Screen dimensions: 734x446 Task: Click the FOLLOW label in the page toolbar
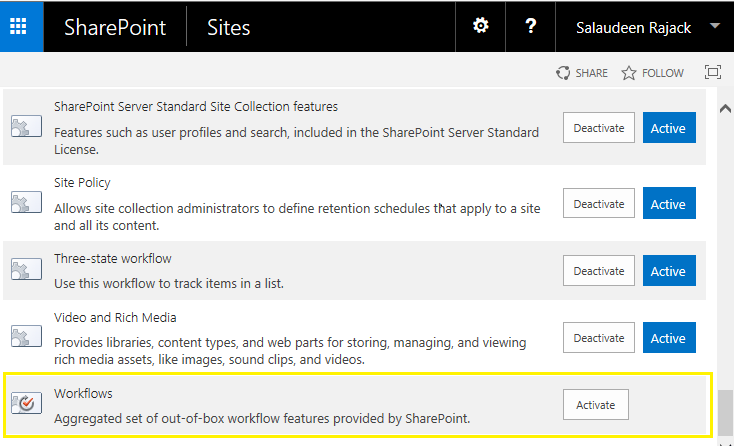pyautogui.click(x=663, y=73)
